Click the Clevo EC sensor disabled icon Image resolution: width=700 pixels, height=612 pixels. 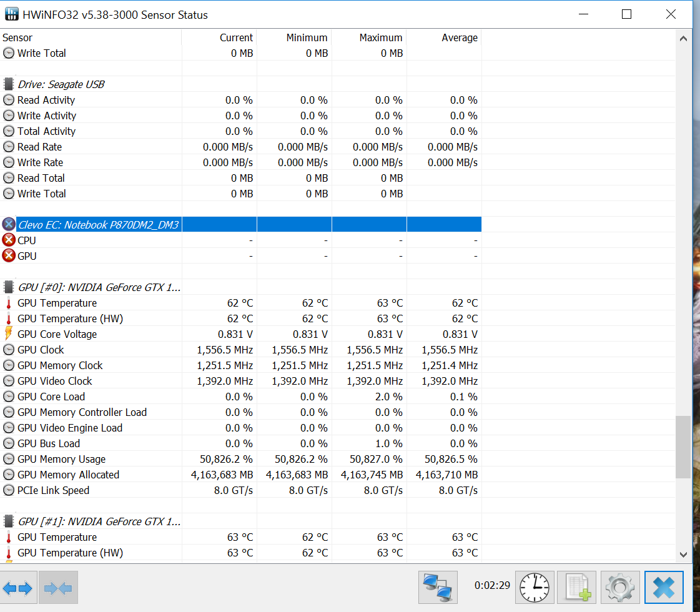9,224
